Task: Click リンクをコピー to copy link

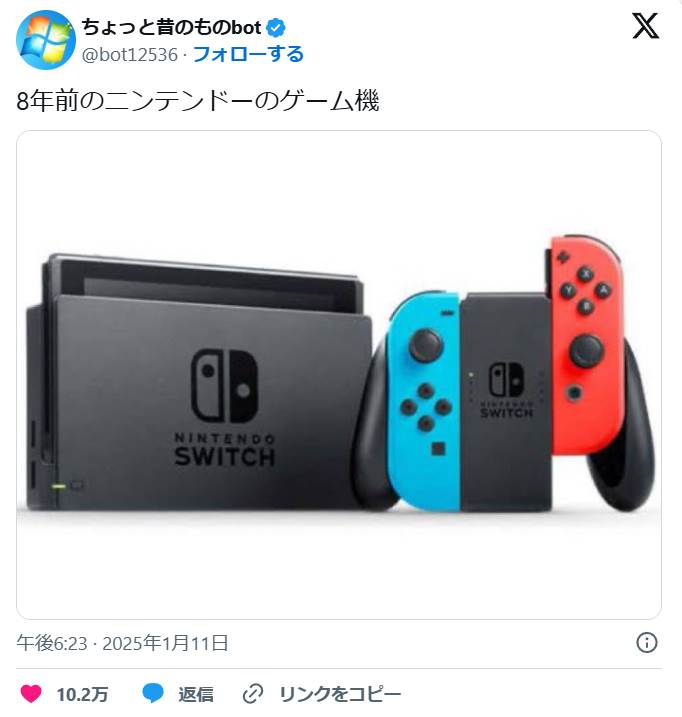Action: tap(340, 694)
